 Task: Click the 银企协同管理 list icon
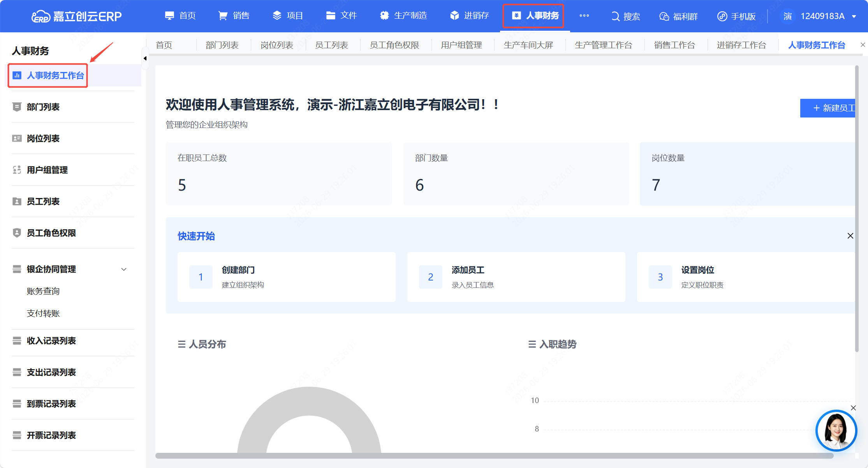[x=17, y=269]
